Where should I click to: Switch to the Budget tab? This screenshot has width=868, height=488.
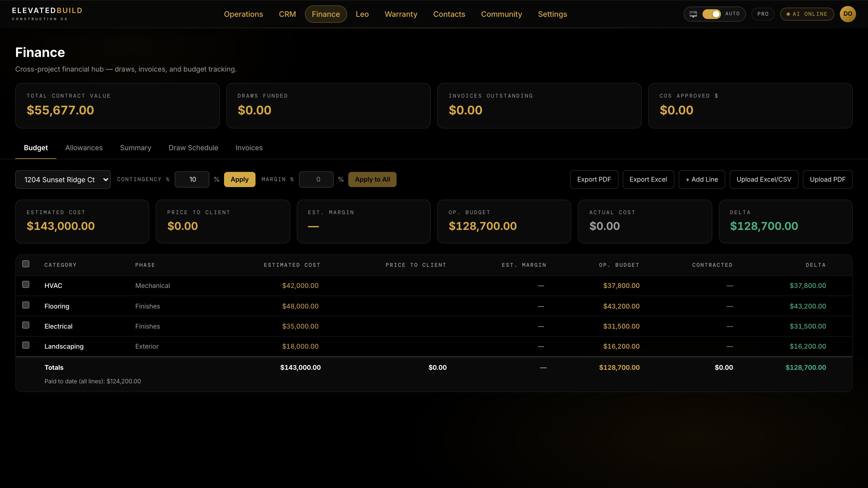(36, 148)
